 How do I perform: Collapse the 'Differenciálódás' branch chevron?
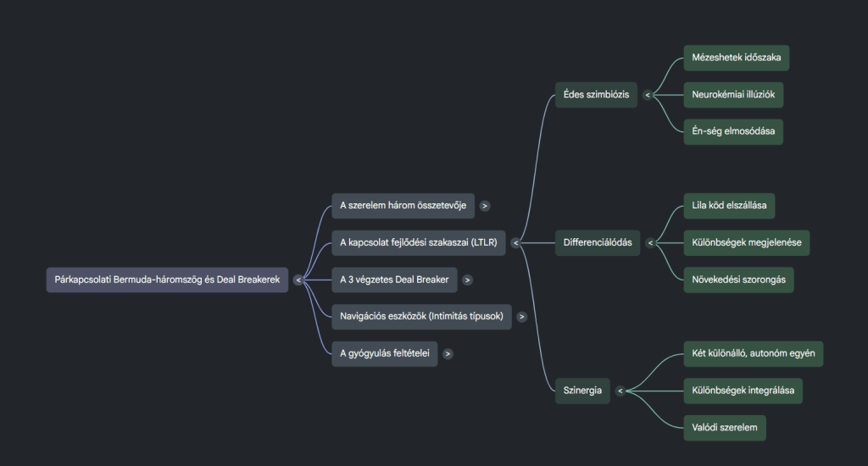coord(650,243)
